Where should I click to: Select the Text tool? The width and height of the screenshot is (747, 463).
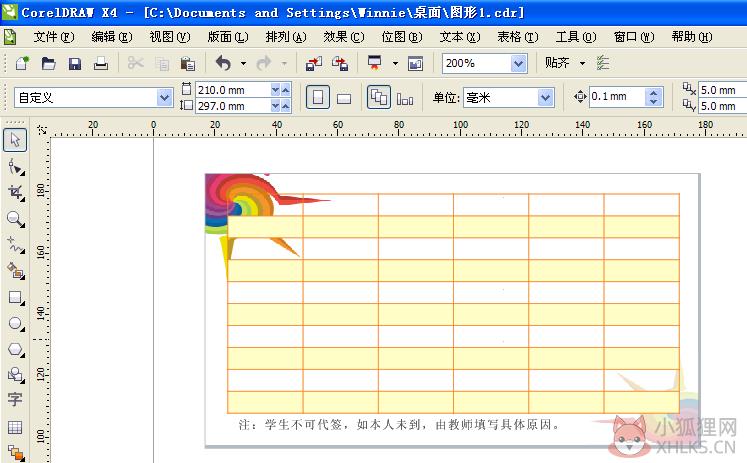click(x=15, y=399)
